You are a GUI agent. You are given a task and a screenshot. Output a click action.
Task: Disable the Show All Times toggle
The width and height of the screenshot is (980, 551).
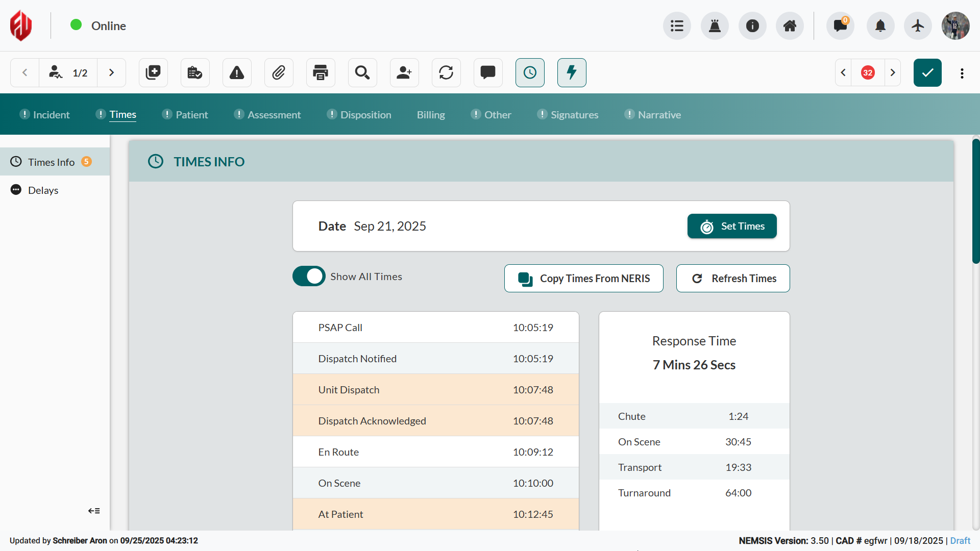(x=308, y=276)
